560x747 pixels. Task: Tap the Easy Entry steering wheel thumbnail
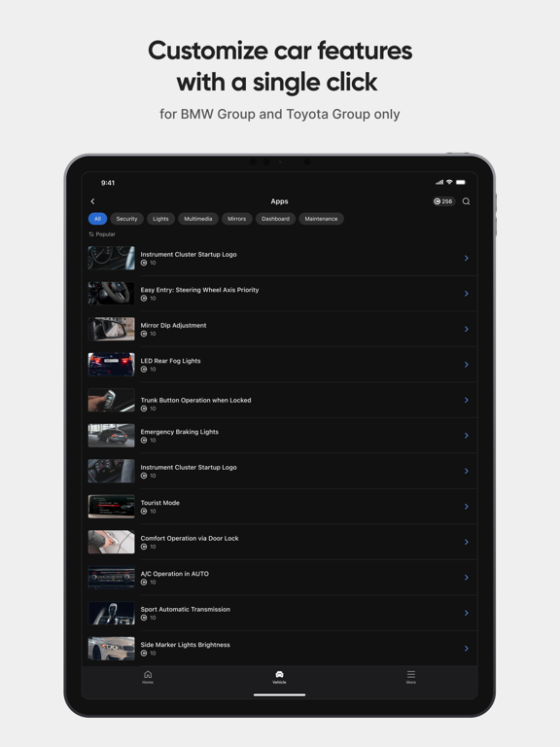pyautogui.click(x=112, y=294)
